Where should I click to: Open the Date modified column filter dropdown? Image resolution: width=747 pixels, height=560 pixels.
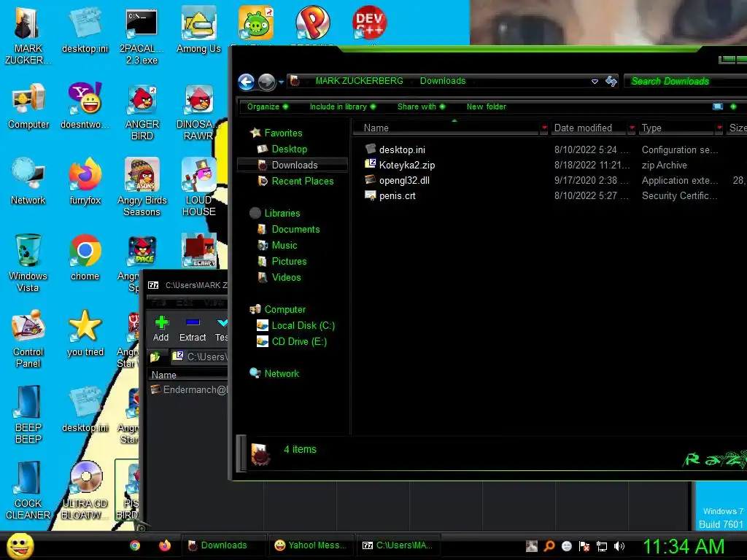coord(632,128)
